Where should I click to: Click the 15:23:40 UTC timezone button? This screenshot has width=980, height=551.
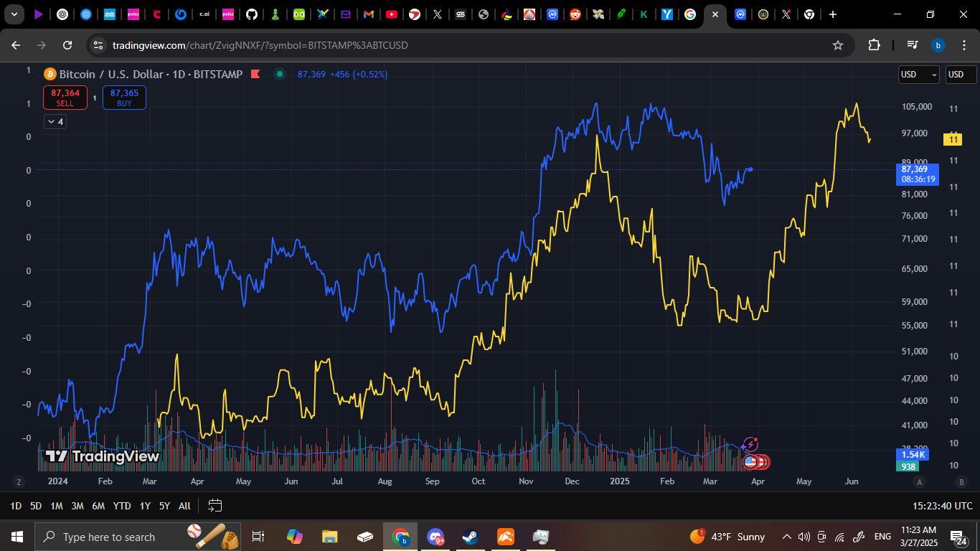943,506
